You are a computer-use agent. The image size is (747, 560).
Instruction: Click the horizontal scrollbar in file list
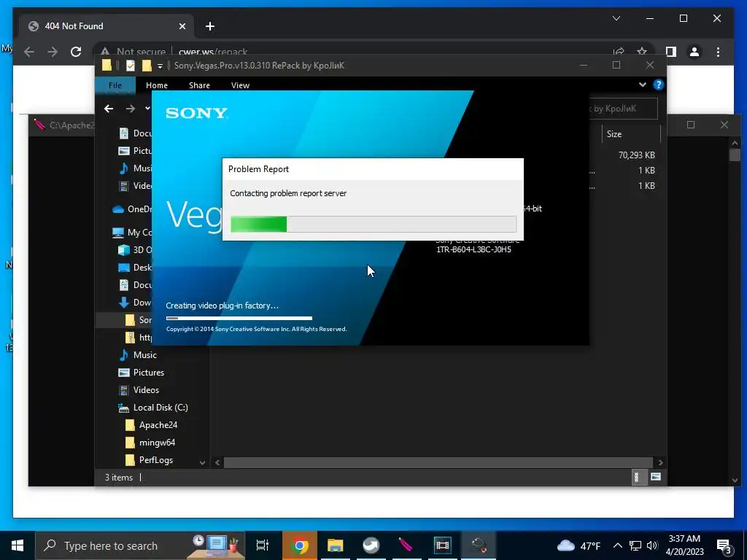tap(438, 462)
